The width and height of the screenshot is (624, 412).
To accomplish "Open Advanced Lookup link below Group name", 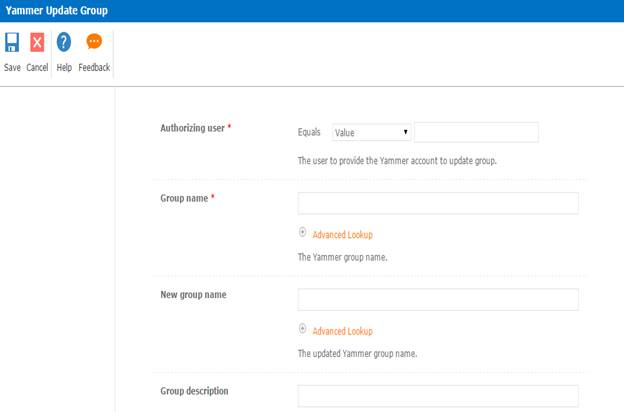I will [342, 235].
